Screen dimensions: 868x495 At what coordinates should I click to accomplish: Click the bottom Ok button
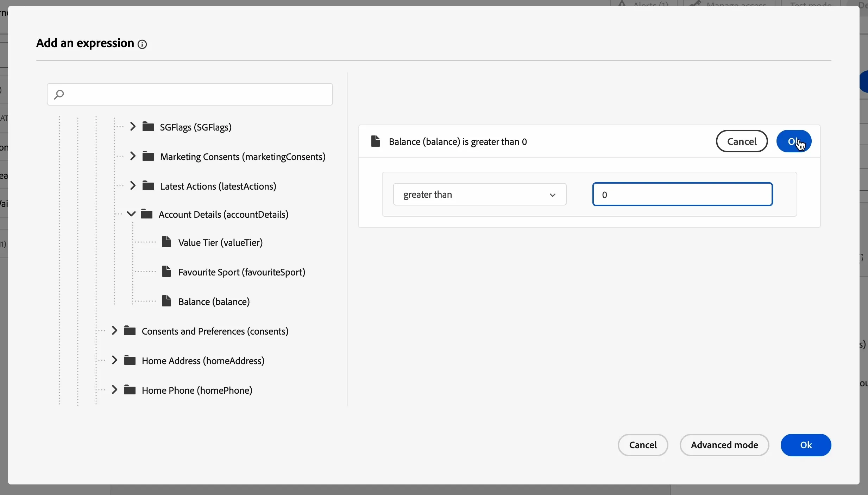(806, 445)
